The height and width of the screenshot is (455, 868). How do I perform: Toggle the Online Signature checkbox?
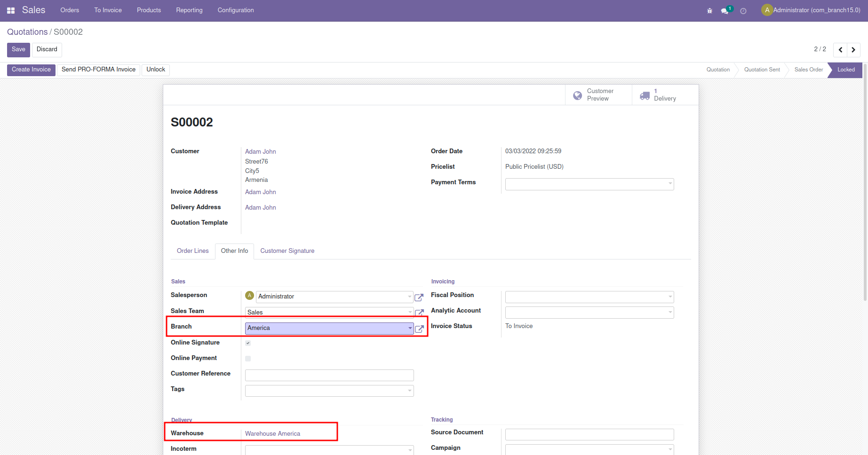248,343
